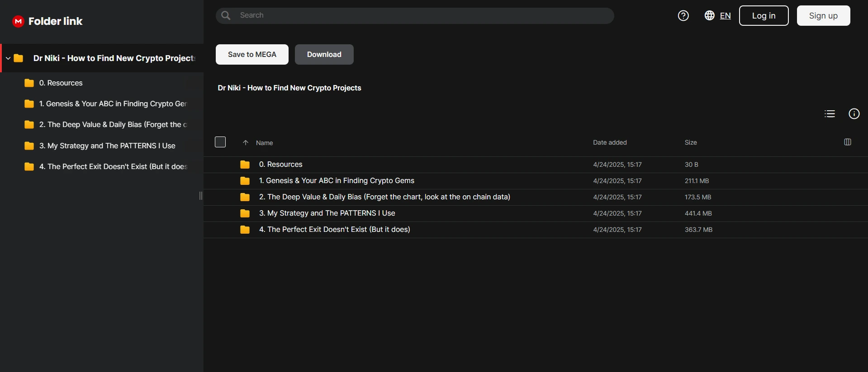Tick the select-all checkbox in header
The width and height of the screenshot is (868, 372).
coord(220,142)
